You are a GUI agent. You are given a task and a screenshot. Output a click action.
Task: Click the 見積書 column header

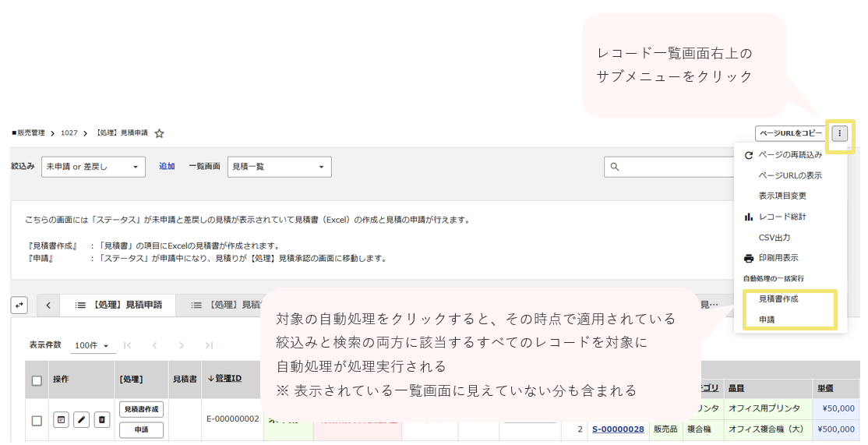coord(185,380)
